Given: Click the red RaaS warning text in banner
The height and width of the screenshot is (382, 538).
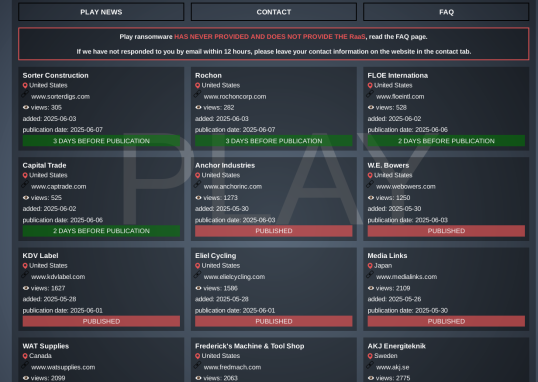Looking at the screenshot, I should [x=270, y=37].
